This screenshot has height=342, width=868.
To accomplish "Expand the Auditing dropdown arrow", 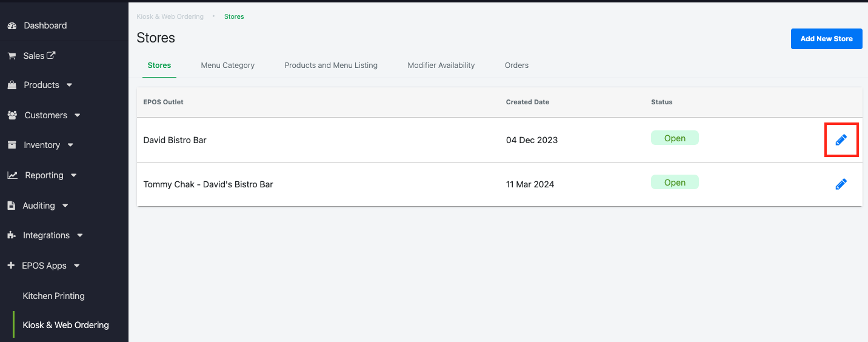I will pyautogui.click(x=65, y=206).
